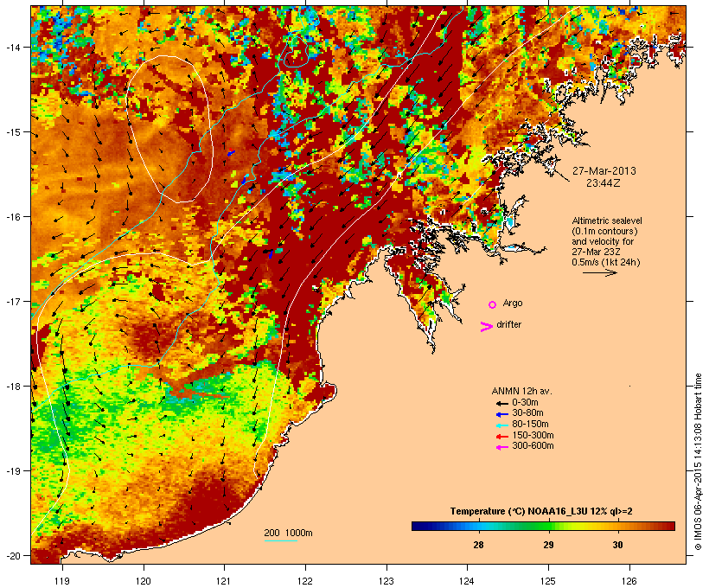This screenshot has width=709, height=588.
Task: Click the black 0-30m arrow in legend
Action: point(501,404)
